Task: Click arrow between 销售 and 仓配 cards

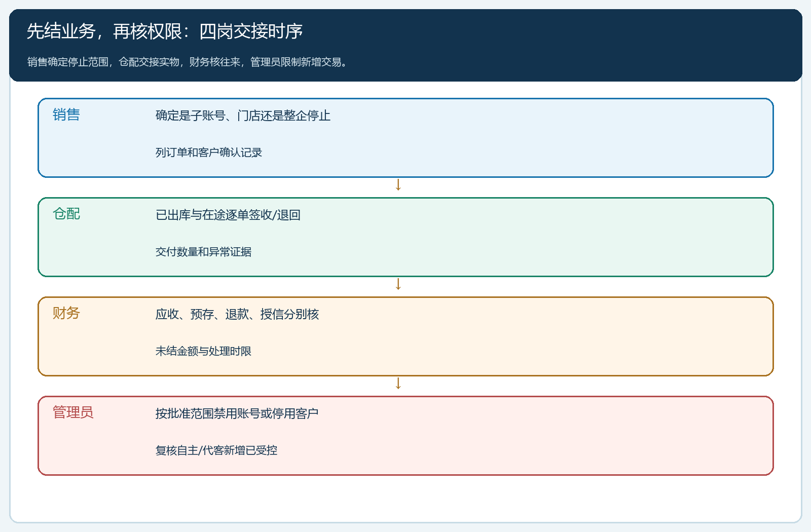Action: (x=398, y=185)
